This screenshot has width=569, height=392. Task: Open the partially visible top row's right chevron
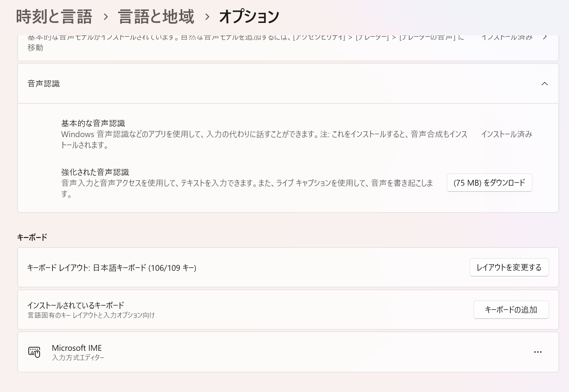[x=545, y=37]
